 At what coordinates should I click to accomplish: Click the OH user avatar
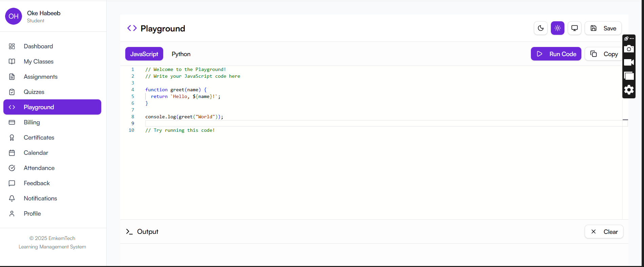tap(14, 16)
